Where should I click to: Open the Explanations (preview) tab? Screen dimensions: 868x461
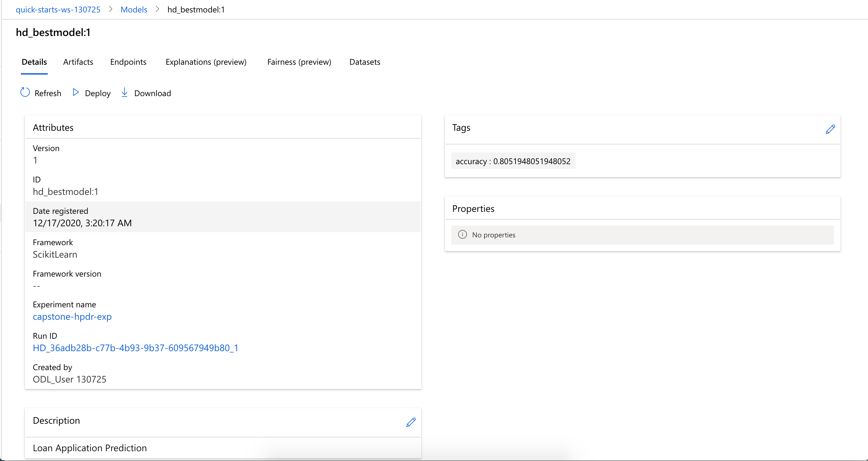click(206, 62)
